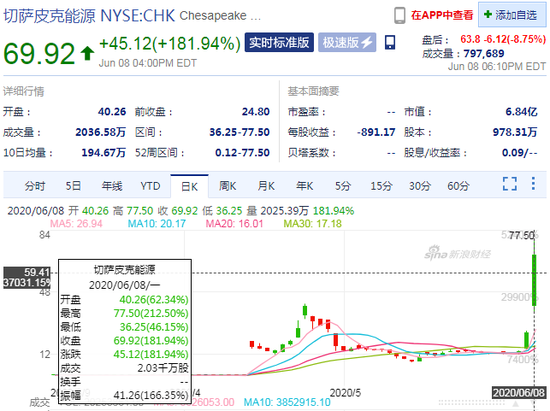Viewport: 550px width, 411px height.
Task: Click the volume MA10: 3852915.10 label
Action: [287, 402]
